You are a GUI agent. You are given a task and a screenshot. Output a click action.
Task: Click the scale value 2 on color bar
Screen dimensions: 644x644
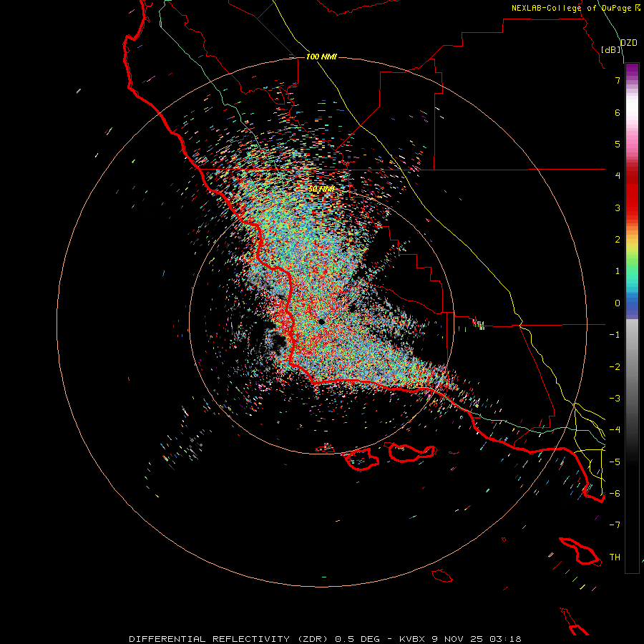click(x=618, y=240)
